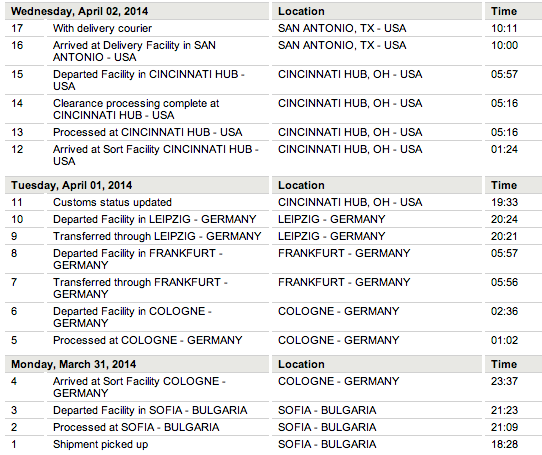Image resolution: width=542 pixels, height=455 pixels.
Task: Select the 'Transferred through FRANKFURT - GERMANY' status
Action: 140,288
